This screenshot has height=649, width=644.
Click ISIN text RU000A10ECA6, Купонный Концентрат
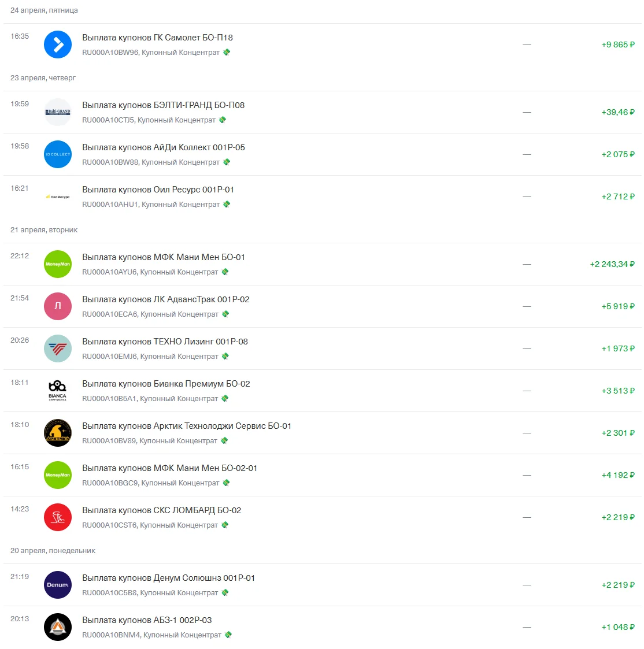point(150,314)
